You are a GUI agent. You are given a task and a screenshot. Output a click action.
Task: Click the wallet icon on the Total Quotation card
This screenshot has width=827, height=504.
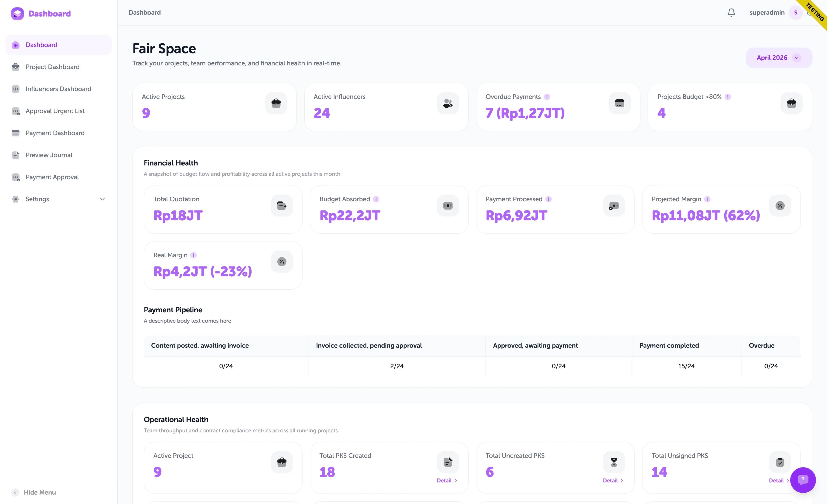282,205
